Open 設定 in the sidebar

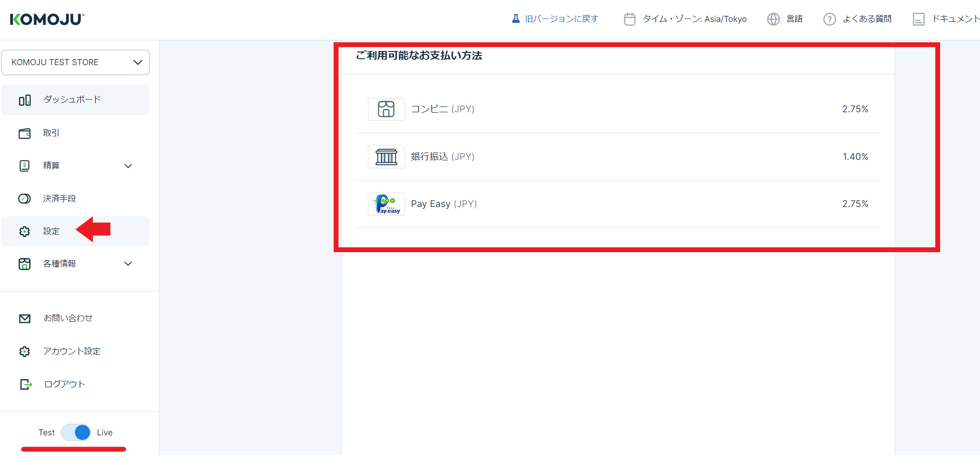tap(51, 231)
